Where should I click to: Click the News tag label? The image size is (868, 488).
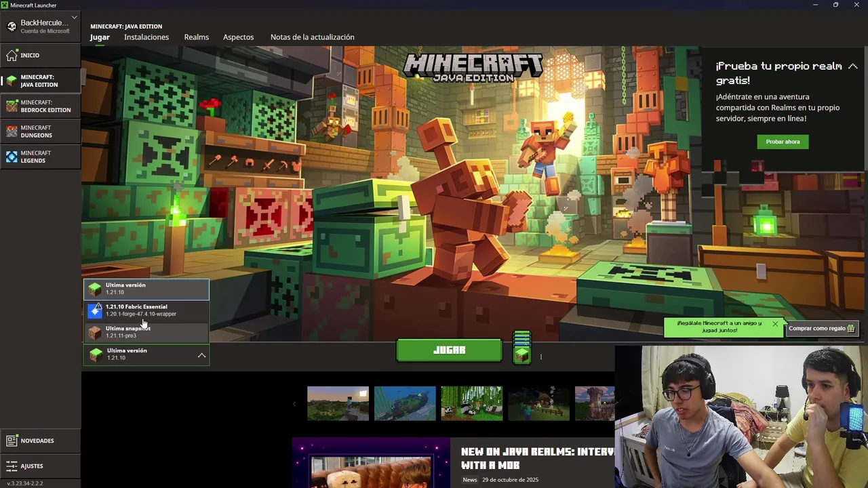click(x=470, y=480)
